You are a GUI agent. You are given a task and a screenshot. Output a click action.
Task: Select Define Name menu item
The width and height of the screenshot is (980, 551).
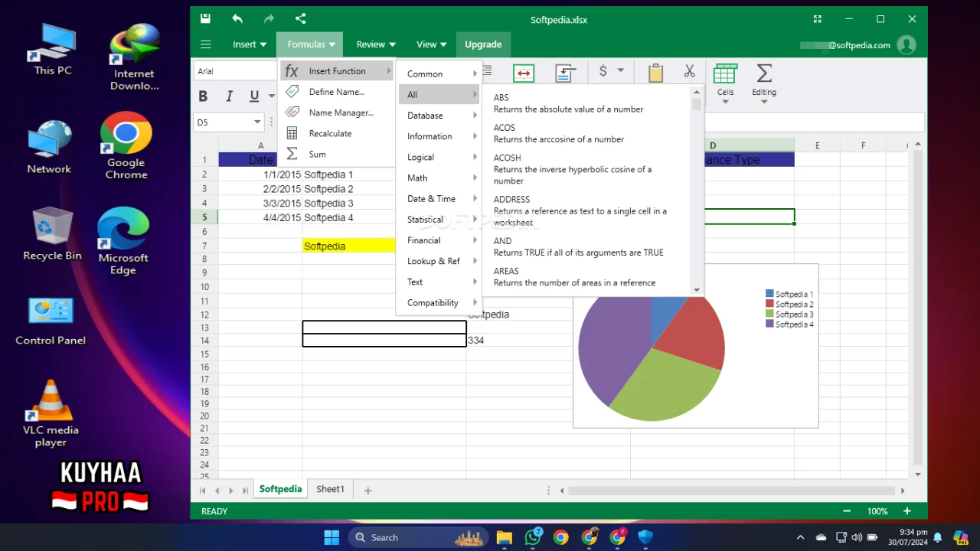[337, 92]
